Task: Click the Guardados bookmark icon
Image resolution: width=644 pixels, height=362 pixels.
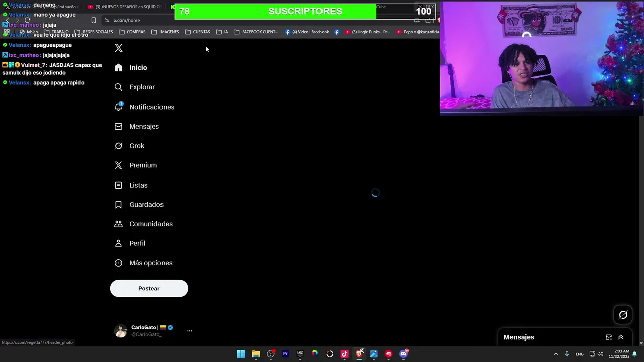Action: (118, 205)
